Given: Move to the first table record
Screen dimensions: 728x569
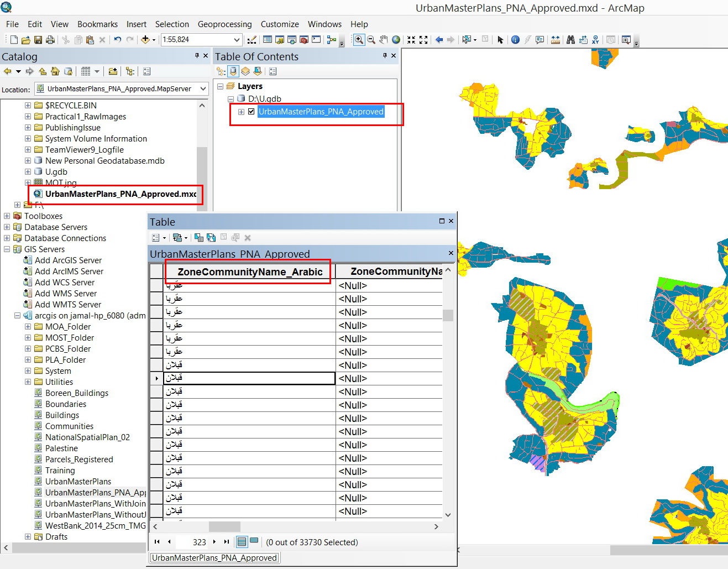Looking at the screenshot, I should tap(157, 542).
